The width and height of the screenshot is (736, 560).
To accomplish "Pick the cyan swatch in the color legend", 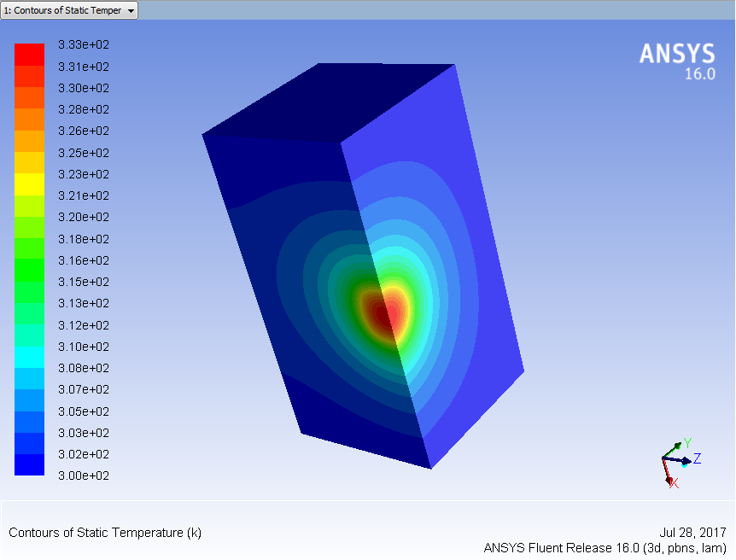I will tap(29, 356).
